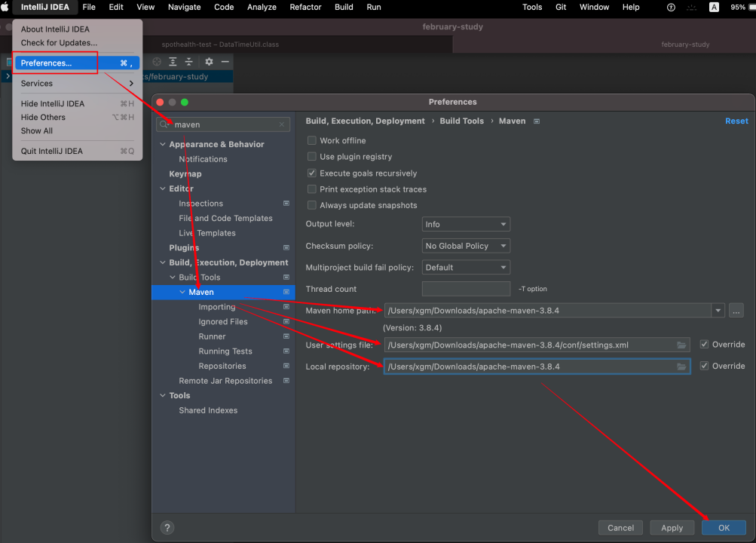Click the Apply button
This screenshot has height=543, width=756.
tap(672, 528)
